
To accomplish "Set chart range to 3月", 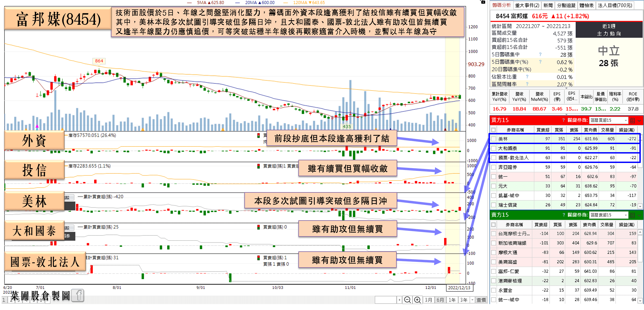I will 429,300.
